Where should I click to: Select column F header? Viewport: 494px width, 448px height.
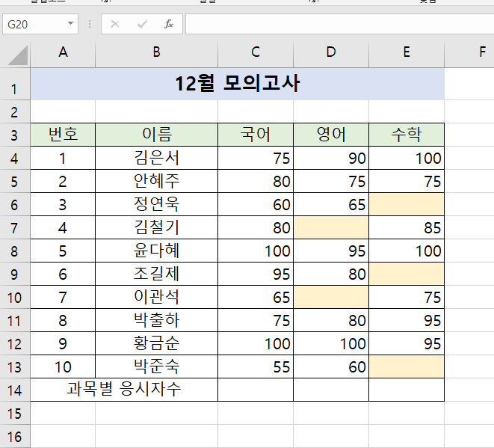click(469, 52)
